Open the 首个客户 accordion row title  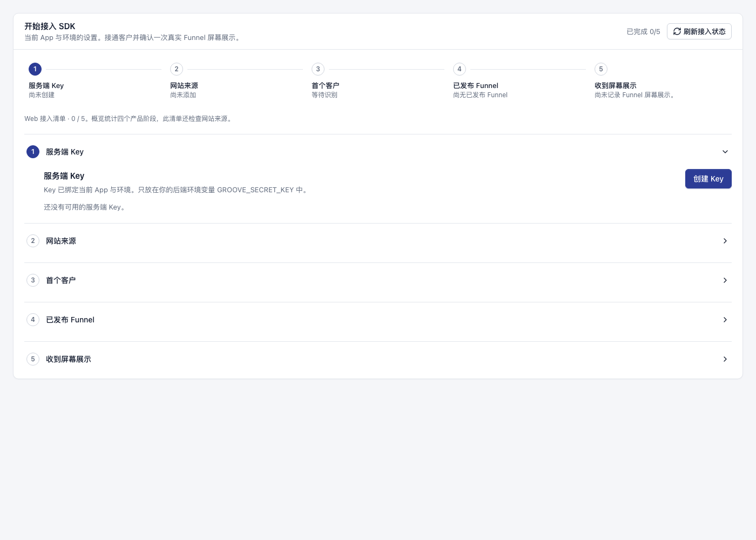61,280
